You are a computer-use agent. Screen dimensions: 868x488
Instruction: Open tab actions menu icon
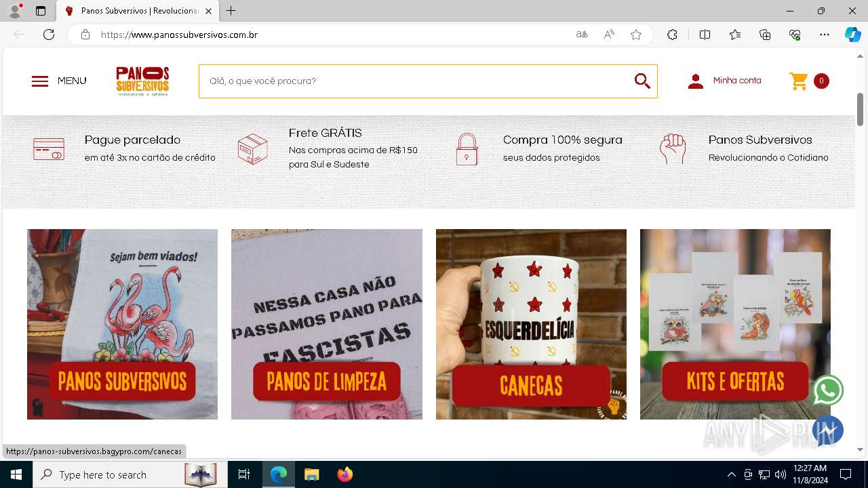(40, 11)
